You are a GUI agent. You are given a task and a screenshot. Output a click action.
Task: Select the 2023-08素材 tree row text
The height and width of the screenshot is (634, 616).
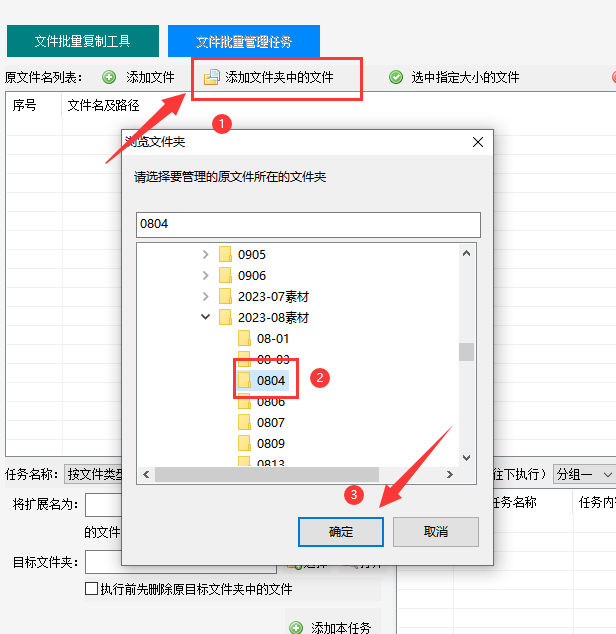pyautogui.click(x=273, y=317)
